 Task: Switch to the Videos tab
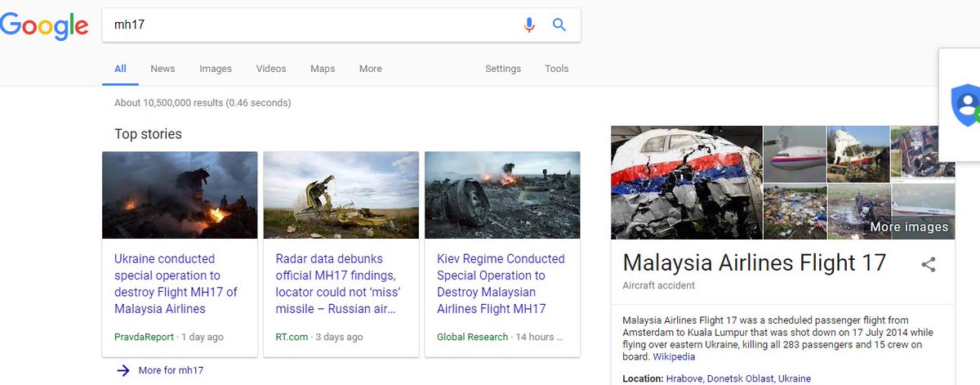tap(271, 69)
